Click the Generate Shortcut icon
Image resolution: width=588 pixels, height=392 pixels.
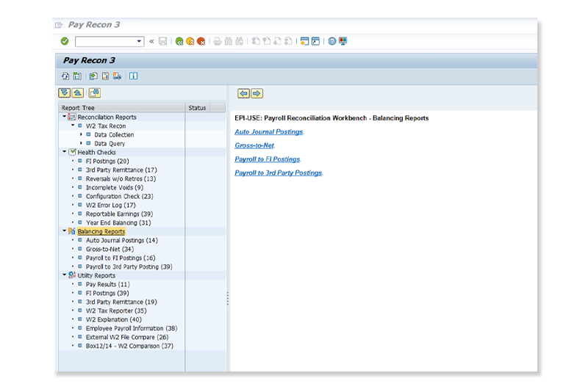point(316,41)
